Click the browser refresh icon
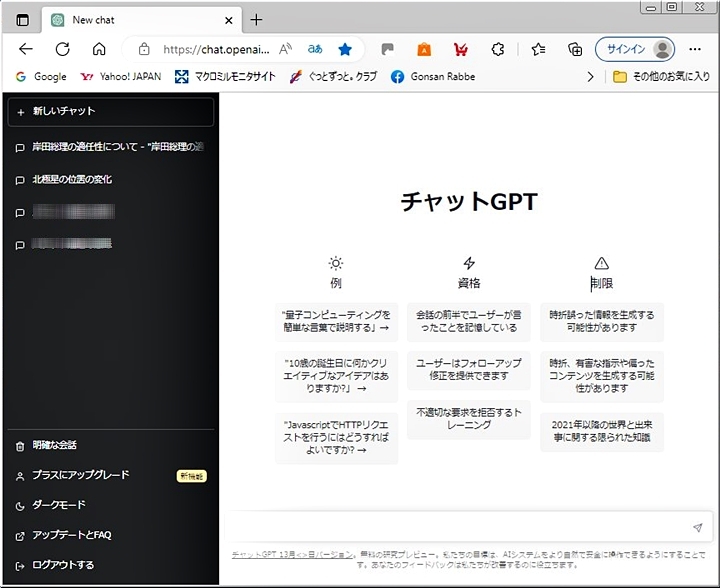Screen dimensions: 720x588 point(62,49)
